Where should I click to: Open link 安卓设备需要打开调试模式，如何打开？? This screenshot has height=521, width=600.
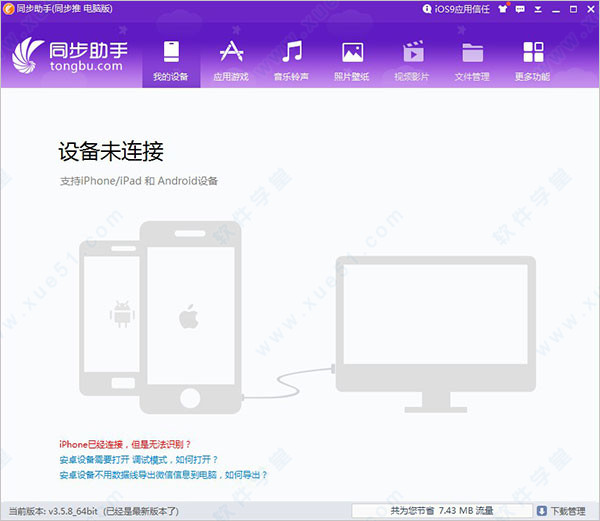139,459
